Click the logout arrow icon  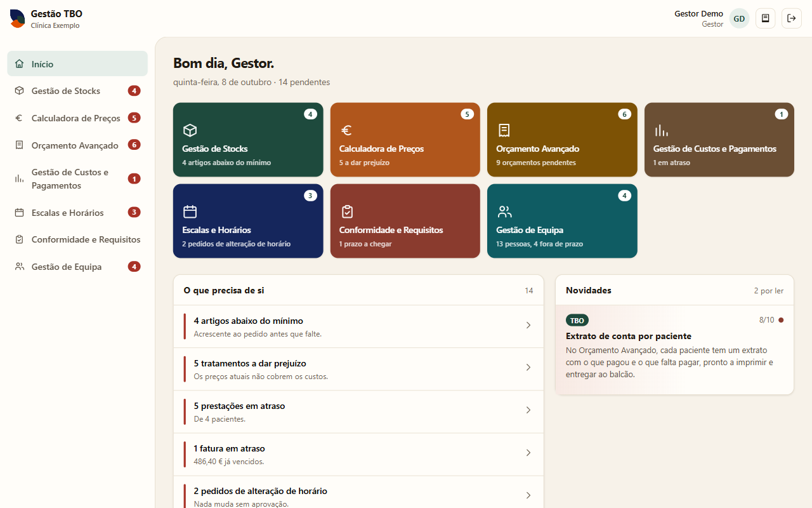click(792, 18)
